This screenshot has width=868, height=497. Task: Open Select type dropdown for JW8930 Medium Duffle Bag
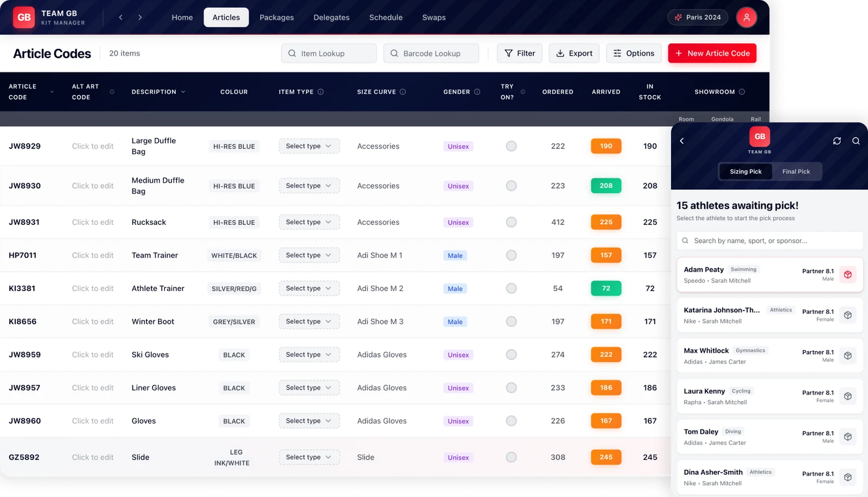(309, 185)
